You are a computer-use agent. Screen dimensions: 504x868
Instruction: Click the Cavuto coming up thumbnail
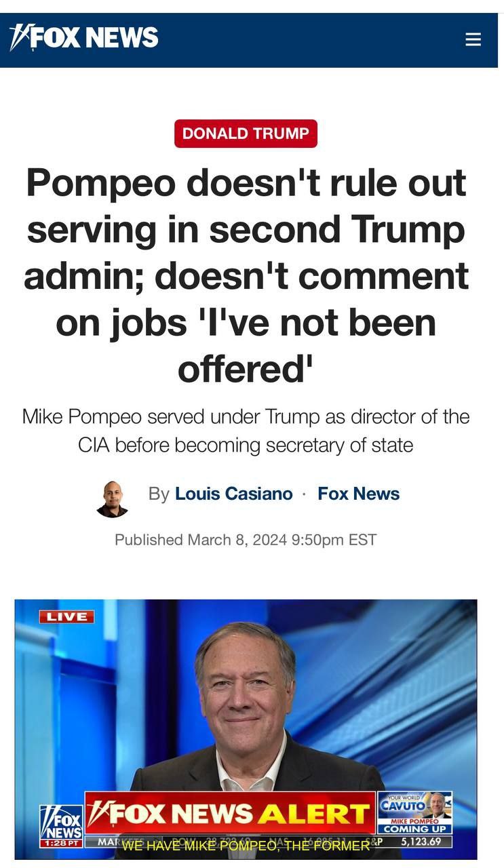(x=415, y=812)
